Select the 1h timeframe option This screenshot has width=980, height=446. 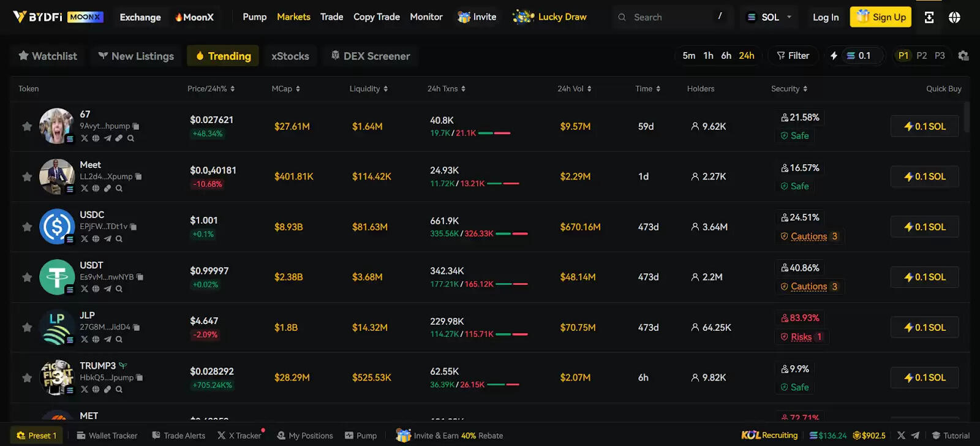point(708,56)
